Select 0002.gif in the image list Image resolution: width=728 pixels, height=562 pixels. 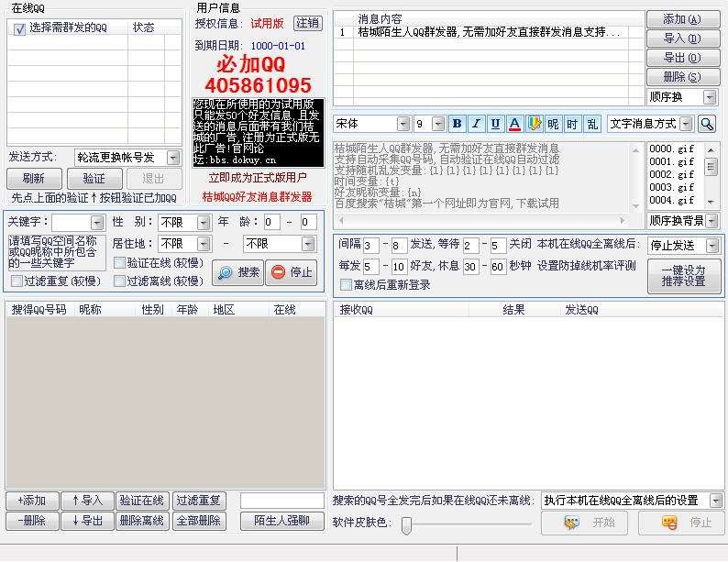(671, 175)
